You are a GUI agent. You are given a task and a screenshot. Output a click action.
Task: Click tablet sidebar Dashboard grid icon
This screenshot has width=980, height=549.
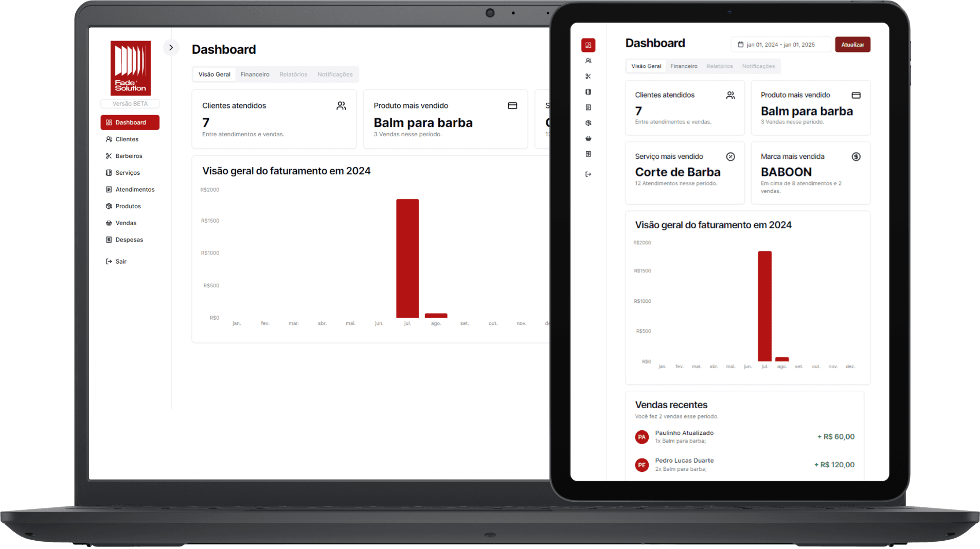point(588,45)
